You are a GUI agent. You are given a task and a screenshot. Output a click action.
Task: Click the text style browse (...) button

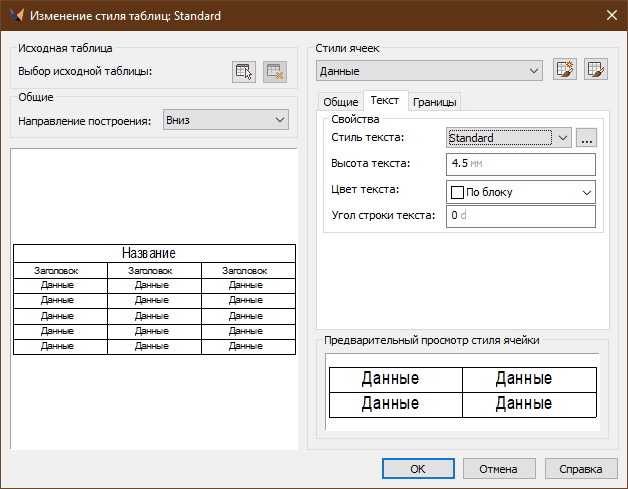[x=586, y=138]
